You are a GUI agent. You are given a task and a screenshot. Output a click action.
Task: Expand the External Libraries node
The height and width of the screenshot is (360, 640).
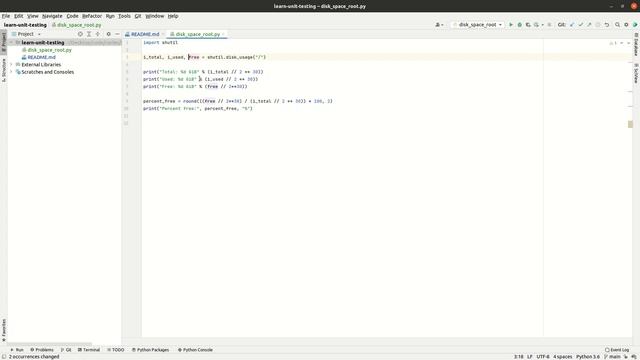(12, 64)
